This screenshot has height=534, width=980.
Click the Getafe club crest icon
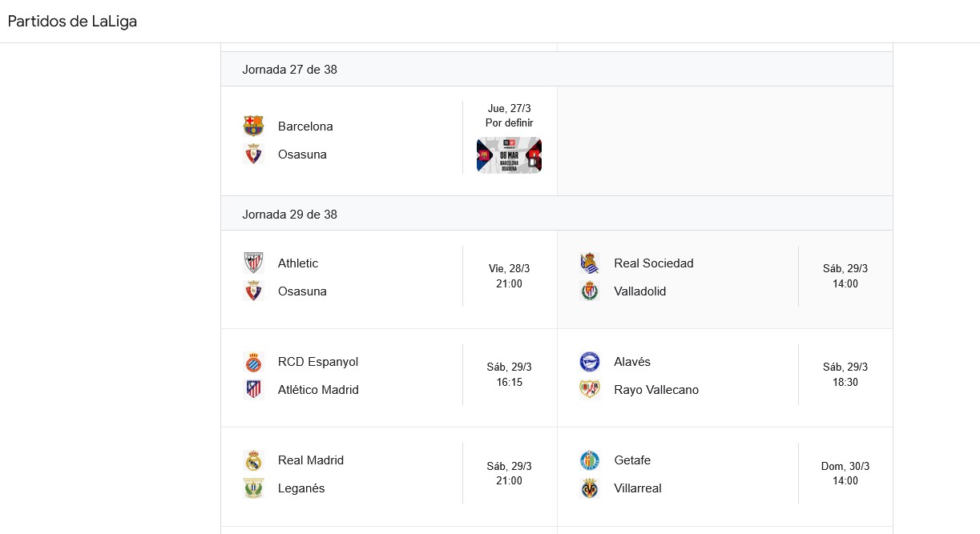click(590, 460)
